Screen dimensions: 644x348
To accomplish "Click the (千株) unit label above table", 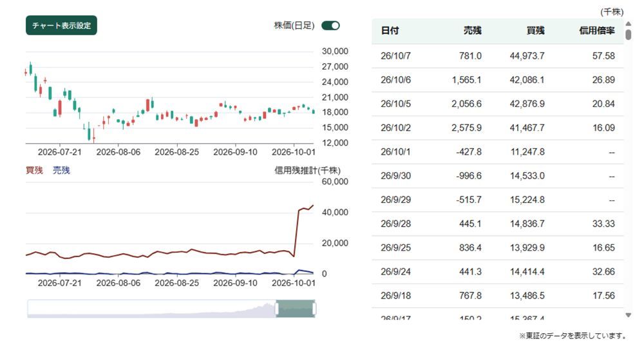I will pos(612,12).
